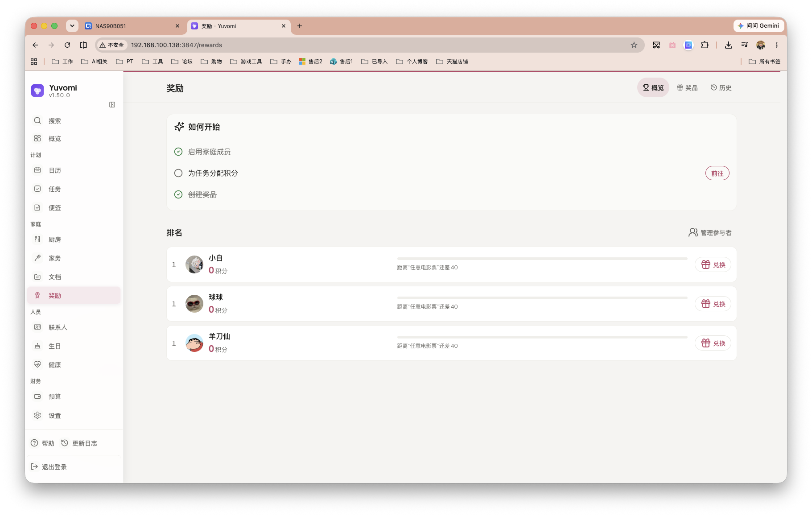Open the 个人博客 bookmarks folder
Viewport: 812px width, 516px height.
(x=412, y=62)
